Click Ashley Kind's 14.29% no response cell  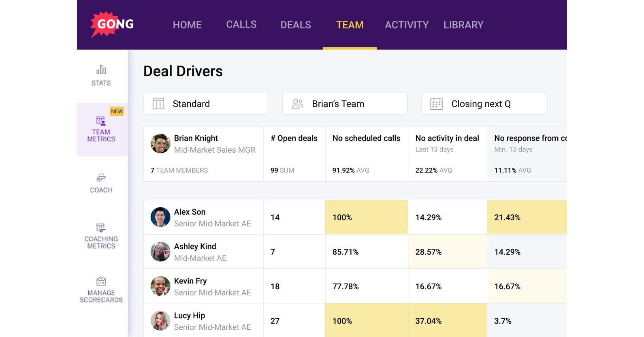527,252
